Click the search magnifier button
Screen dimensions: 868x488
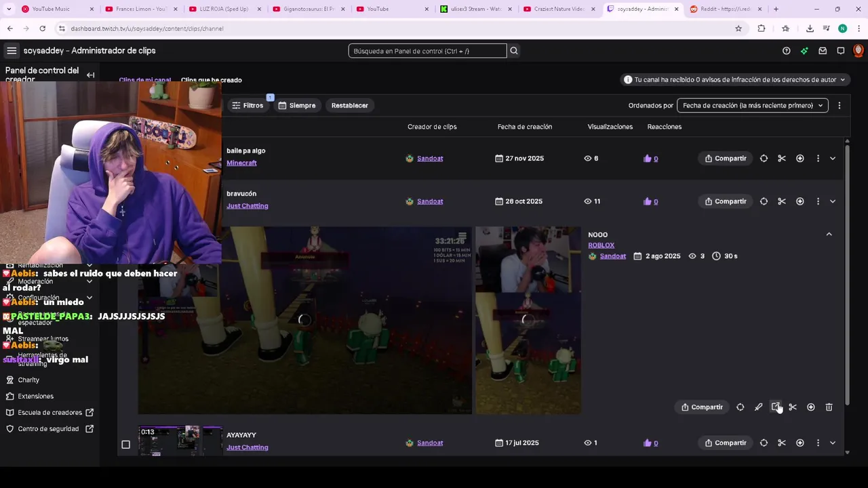point(514,51)
